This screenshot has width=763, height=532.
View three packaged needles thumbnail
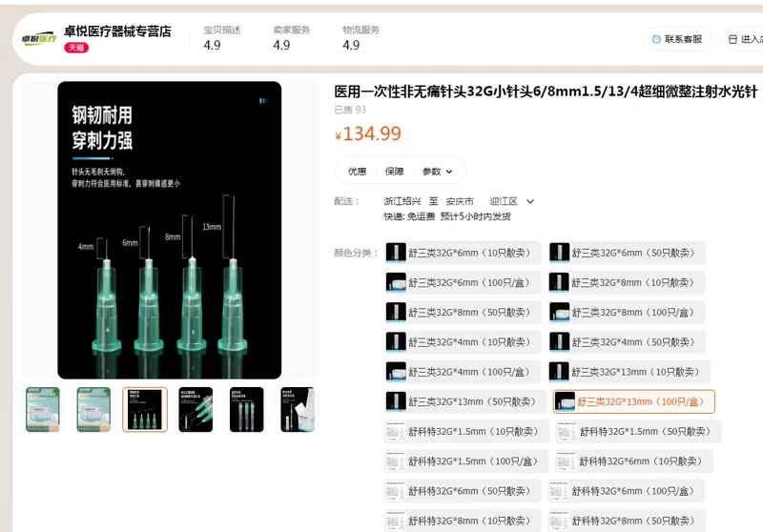(x=247, y=409)
